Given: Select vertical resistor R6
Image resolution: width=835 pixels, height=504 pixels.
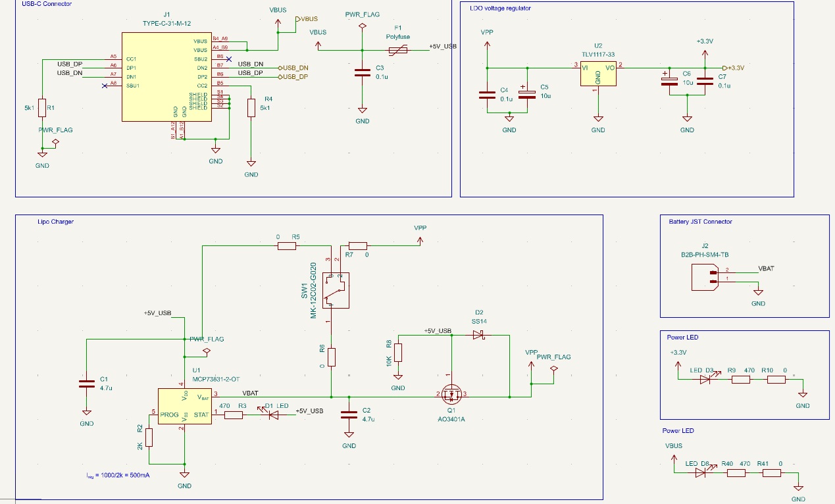Looking at the screenshot, I should point(332,357).
